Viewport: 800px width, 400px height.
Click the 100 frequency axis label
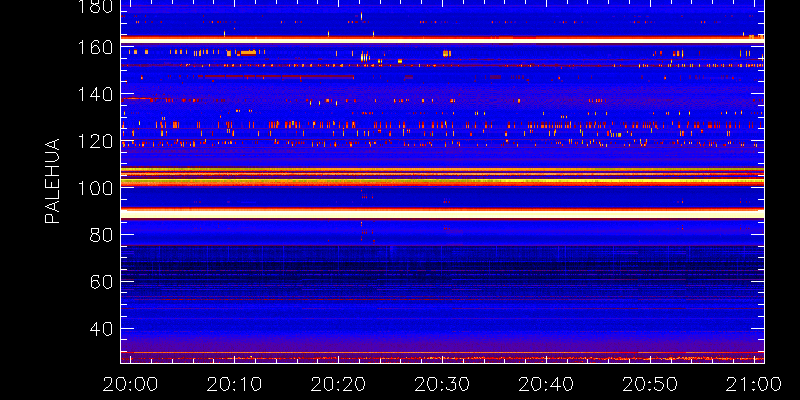[95, 188]
